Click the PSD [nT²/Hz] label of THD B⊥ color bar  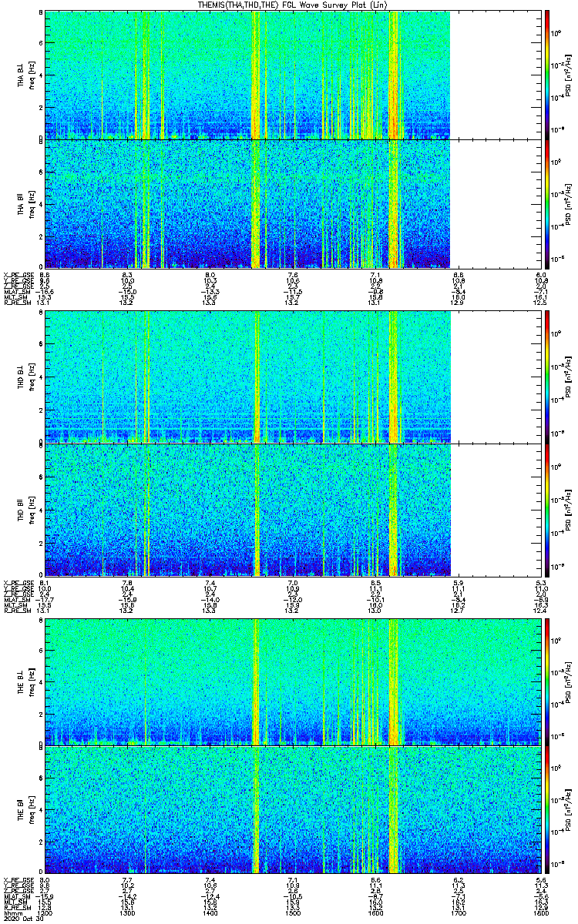pos(569,377)
